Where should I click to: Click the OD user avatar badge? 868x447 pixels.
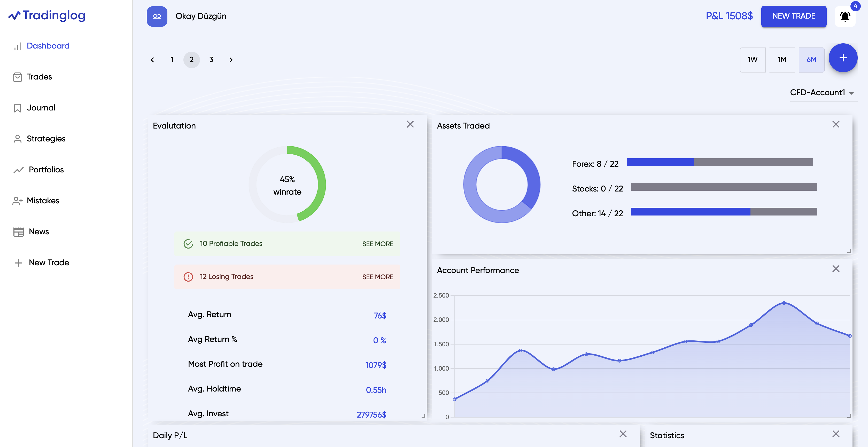[x=157, y=16]
